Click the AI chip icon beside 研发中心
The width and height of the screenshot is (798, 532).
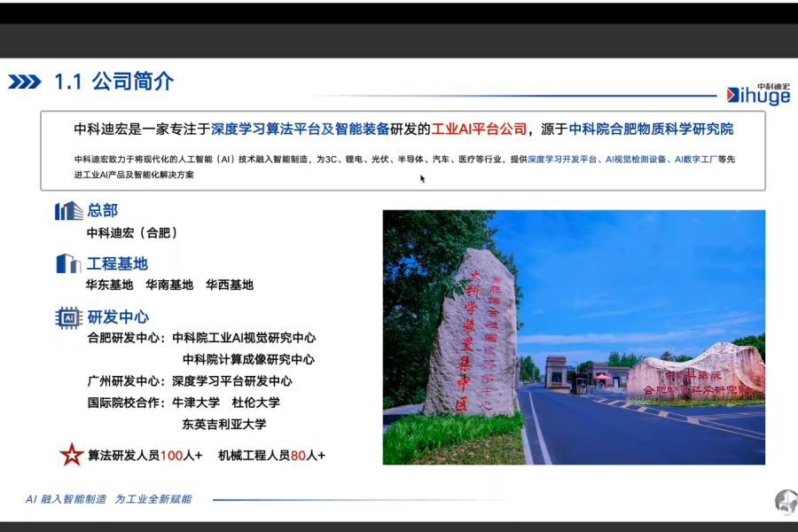[68, 317]
